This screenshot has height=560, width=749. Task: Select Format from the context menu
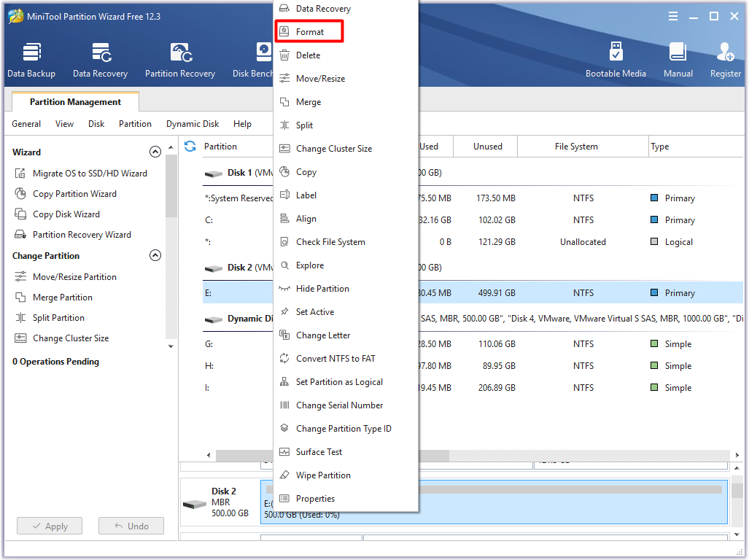coord(311,31)
